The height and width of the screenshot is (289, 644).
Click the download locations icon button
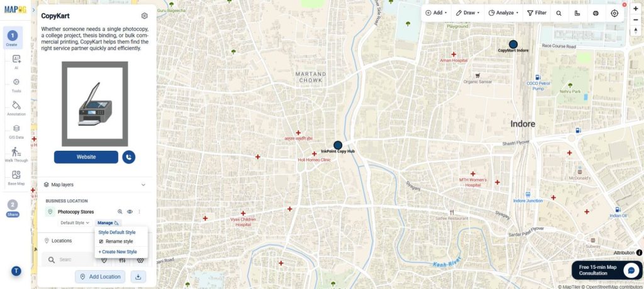[x=138, y=276]
